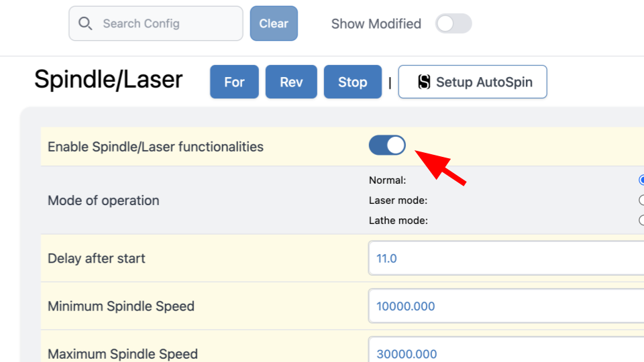Click the Delay after start value field
Viewport: 644px width, 362px height.
[506, 258]
